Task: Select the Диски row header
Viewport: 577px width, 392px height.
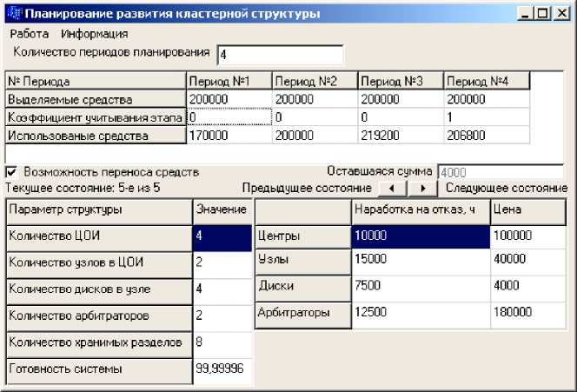Action: [303, 289]
